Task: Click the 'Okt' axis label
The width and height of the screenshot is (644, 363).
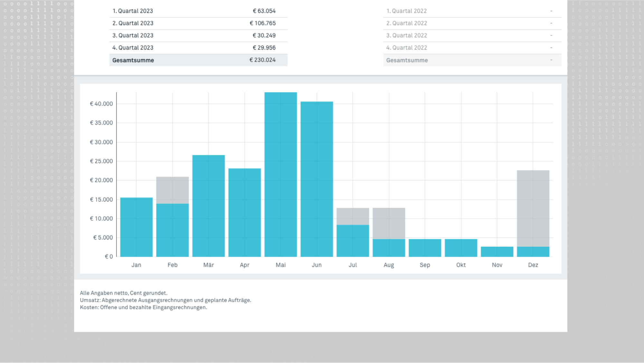Action: click(461, 265)
